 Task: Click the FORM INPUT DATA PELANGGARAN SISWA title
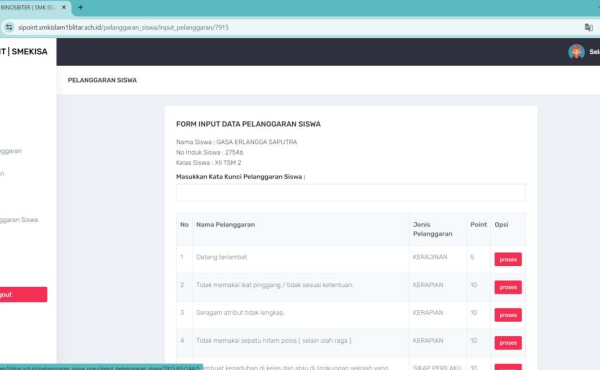click(248, 124)
